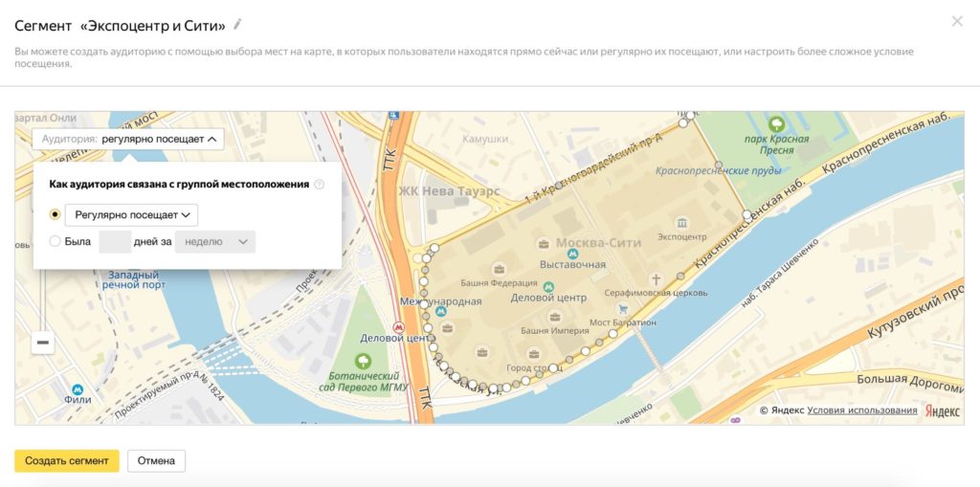Click the days count input field
The height and width of the screenshot is (487, 980).
tap(115, 242)
